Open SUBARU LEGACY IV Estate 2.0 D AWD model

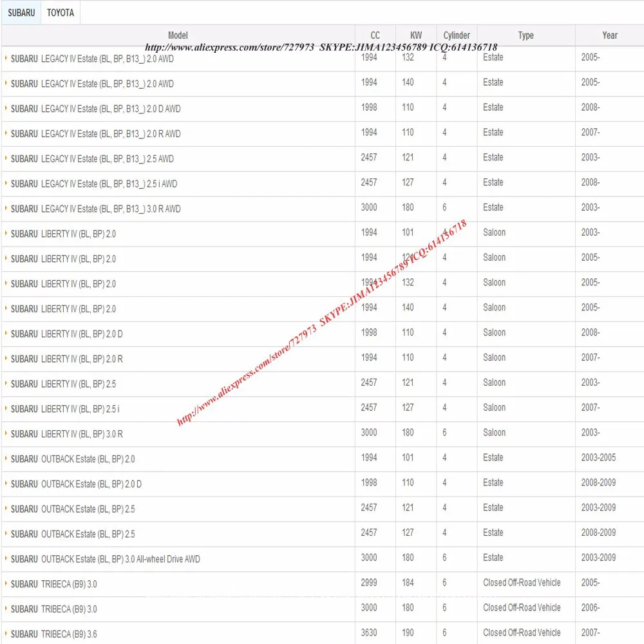[x=96, y=109]
